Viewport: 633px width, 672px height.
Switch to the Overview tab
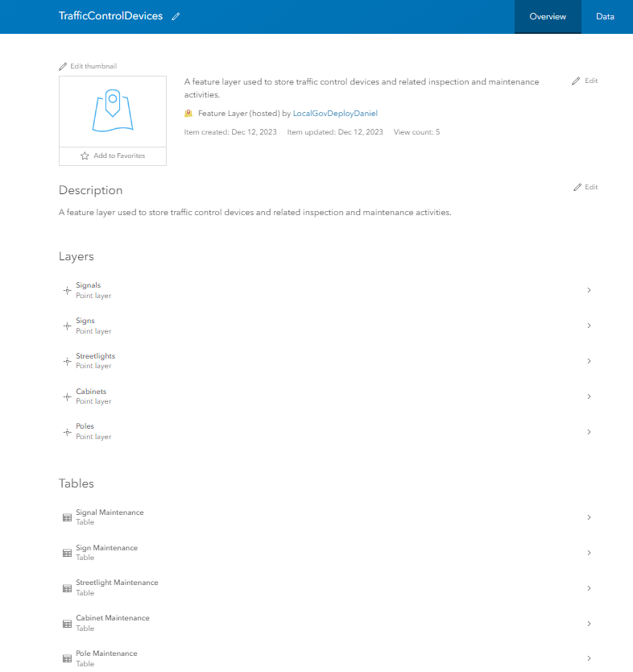(548, 17)
